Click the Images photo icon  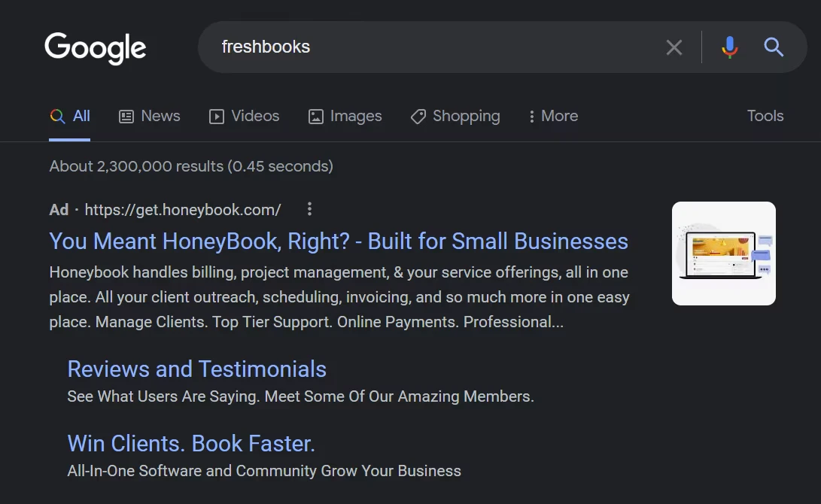pos(315,116)
